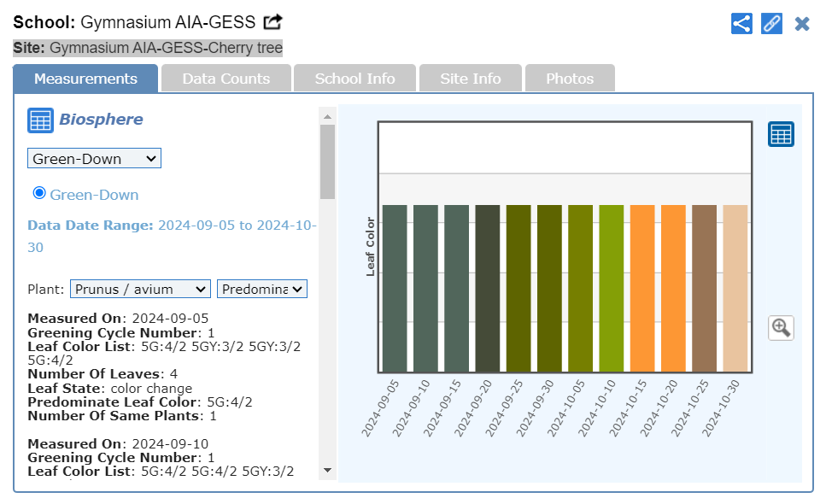Click the scrollbar up arrow

327,115
